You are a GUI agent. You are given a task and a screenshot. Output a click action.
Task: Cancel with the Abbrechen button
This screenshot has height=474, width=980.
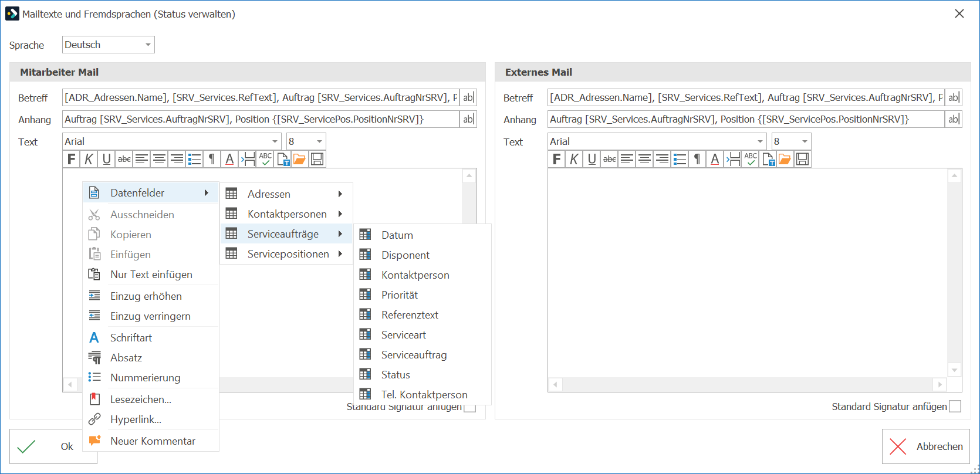click(926, 446)
